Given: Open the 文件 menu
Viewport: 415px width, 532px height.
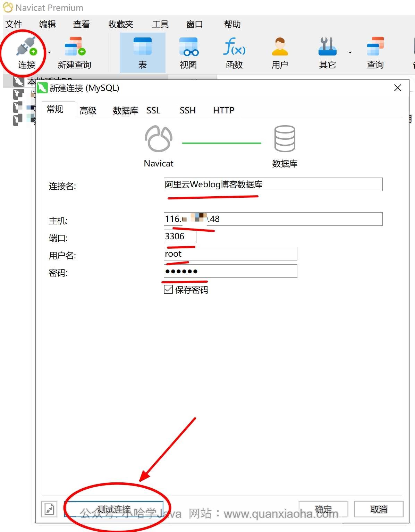Looking at the screenshot, I should click(14, 24).
